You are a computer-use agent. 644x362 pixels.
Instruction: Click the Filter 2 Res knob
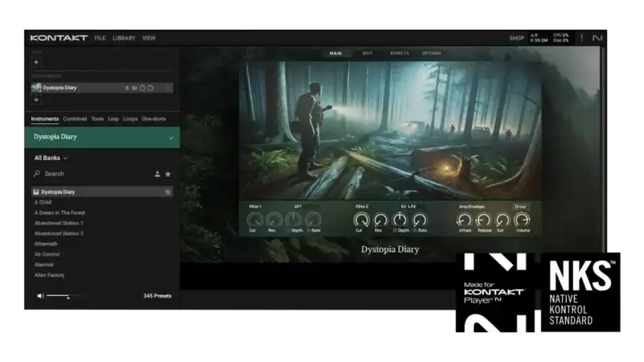(x=380, y=220)
